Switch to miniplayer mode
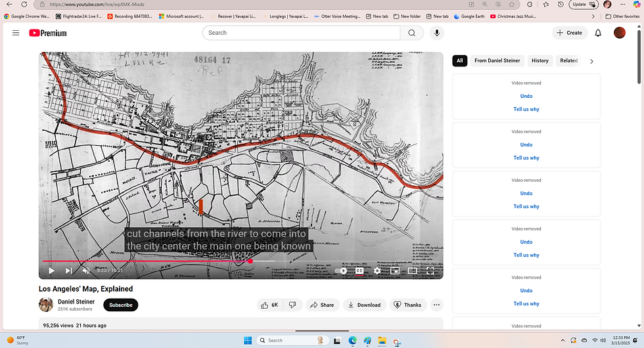The height and width of the screenshot is (348, 644). (395, 271)
